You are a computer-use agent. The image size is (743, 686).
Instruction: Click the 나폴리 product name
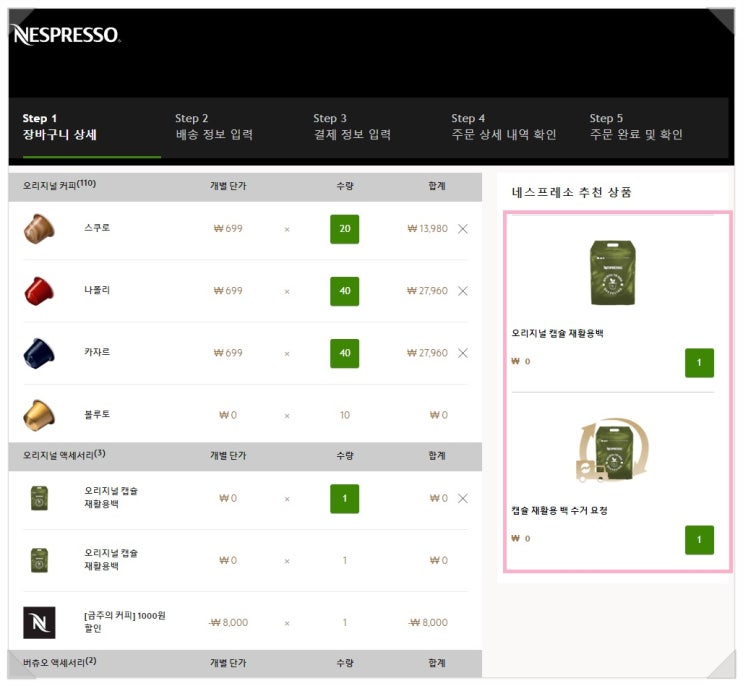[x=97, y=290]
